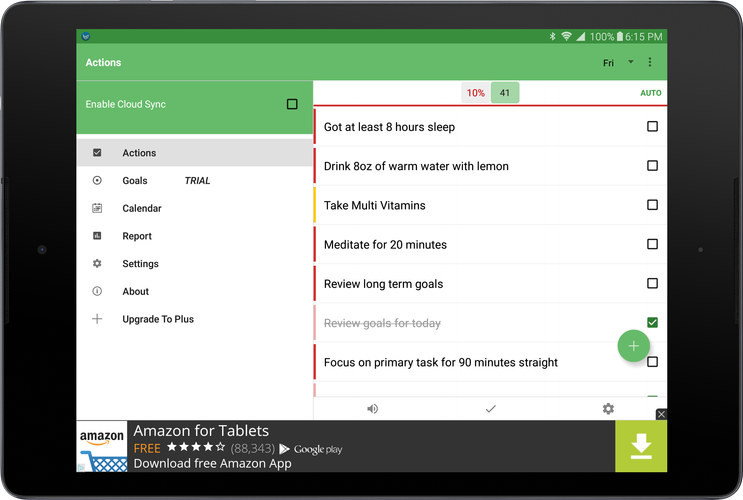743x500 pixels.
Task: Tap the cell signal status icon
Action: pos(580,36)
